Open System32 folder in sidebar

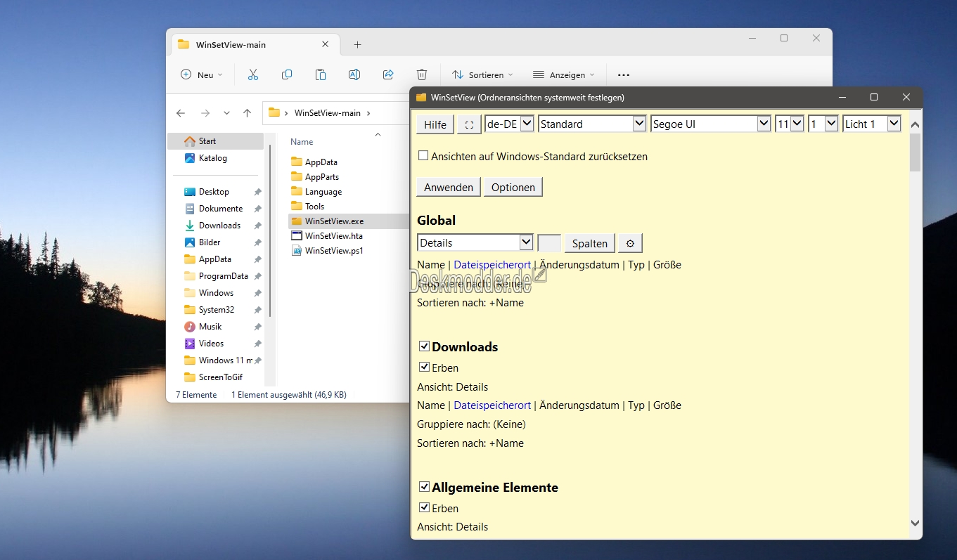coord(215,310)
